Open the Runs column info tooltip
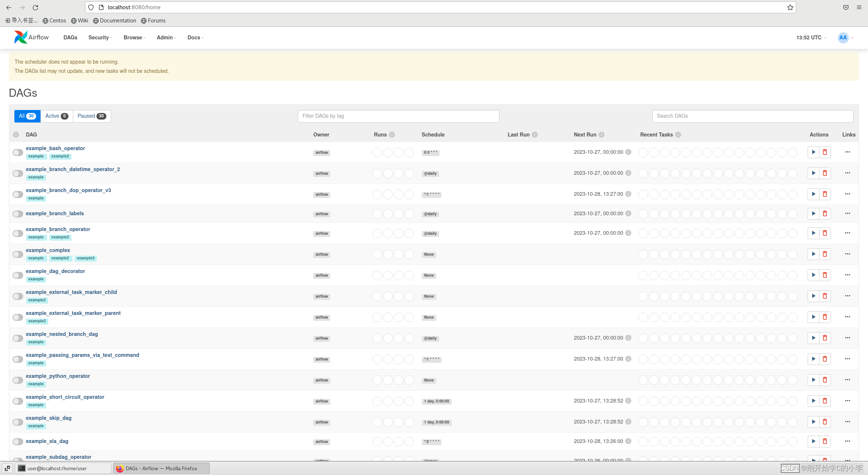Screen dimensions: 868x475 click(x=392, y=135)
